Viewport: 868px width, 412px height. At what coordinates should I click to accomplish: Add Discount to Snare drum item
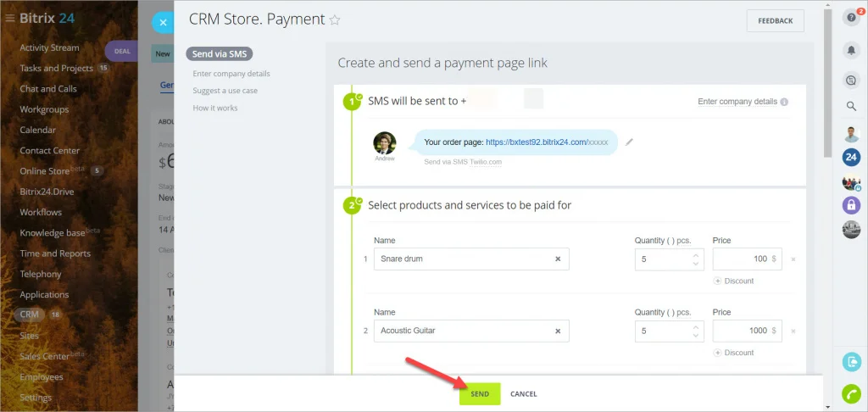pos(734,281)
